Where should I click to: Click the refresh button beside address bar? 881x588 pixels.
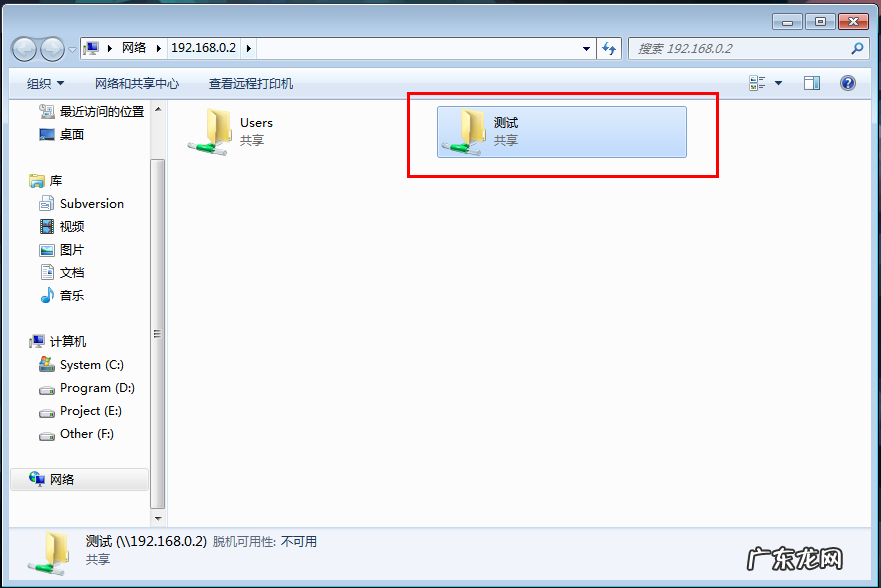tap(609, 49)
